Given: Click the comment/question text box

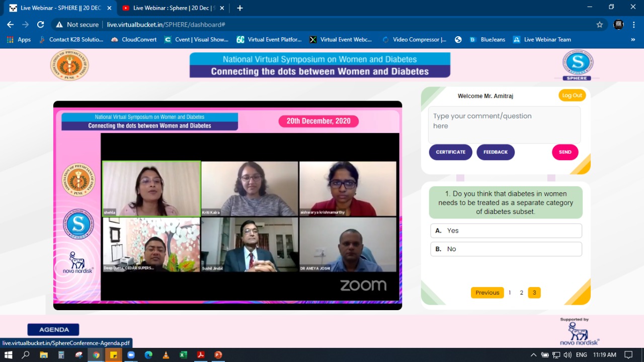Looking at the screenshot, I should [x=504, y=124].
